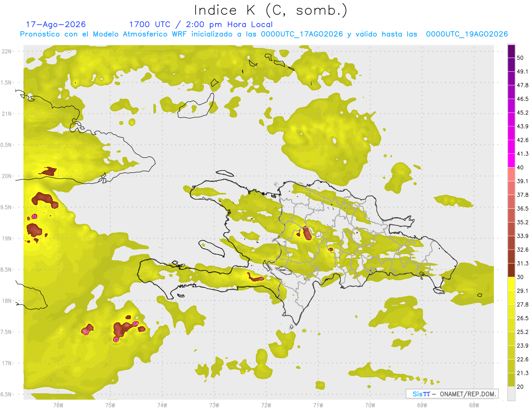Select the '69W' longitude label

tap(422, 405)
